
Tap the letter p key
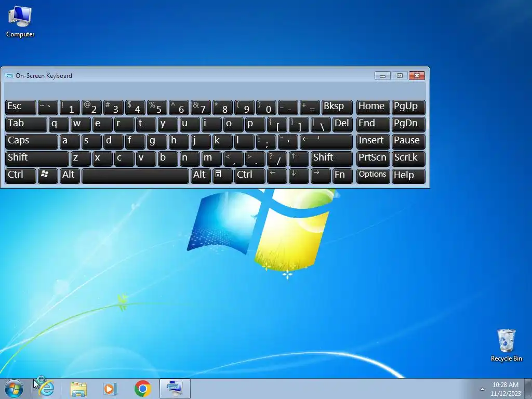click(x=255, y=125)
